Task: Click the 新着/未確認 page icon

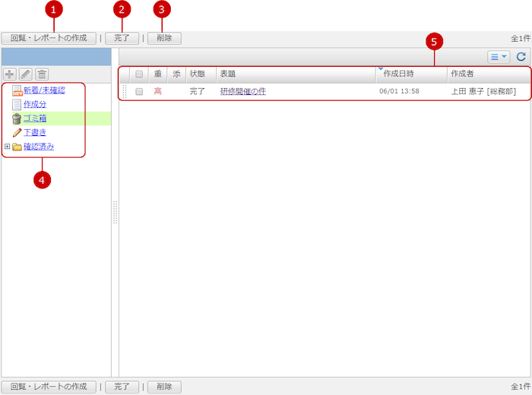Action: point(17,90)
